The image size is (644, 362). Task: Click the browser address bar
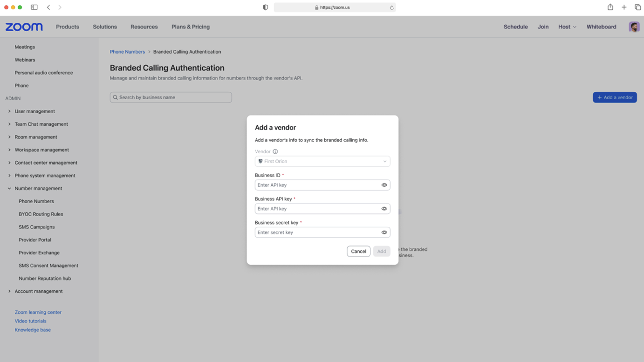335,7
